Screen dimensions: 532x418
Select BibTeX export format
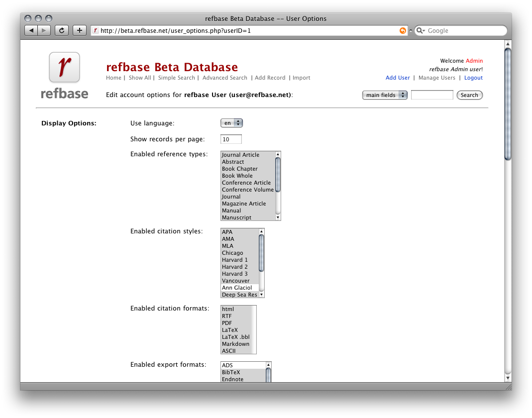(x=243, y=372)
